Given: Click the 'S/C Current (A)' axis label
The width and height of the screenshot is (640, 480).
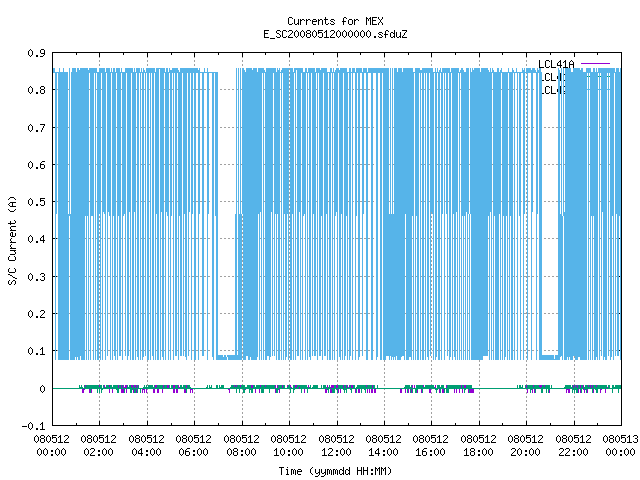Looking at the screenshot, I should [x=13, y=240].
